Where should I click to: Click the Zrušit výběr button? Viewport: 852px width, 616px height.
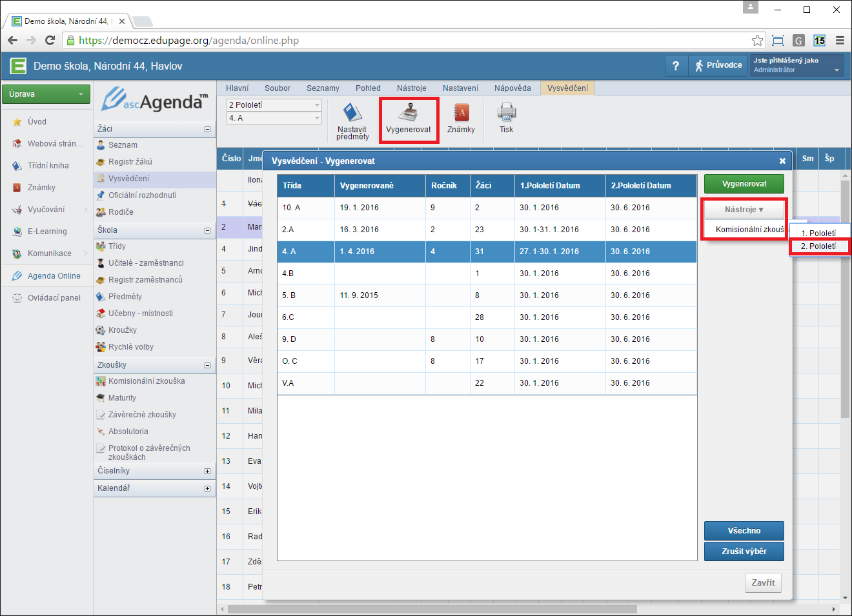point(744,551)
